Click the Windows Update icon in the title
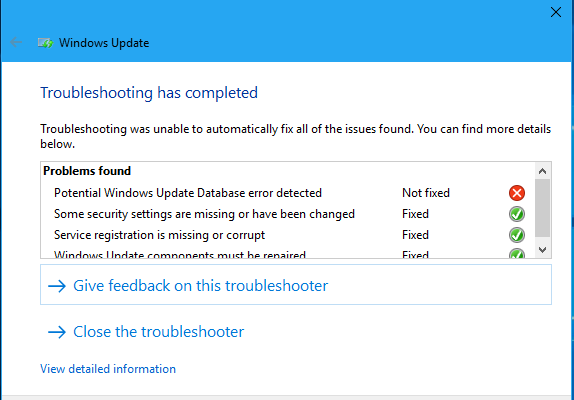The height and width of the screenshot is (400, 574). 45,43
